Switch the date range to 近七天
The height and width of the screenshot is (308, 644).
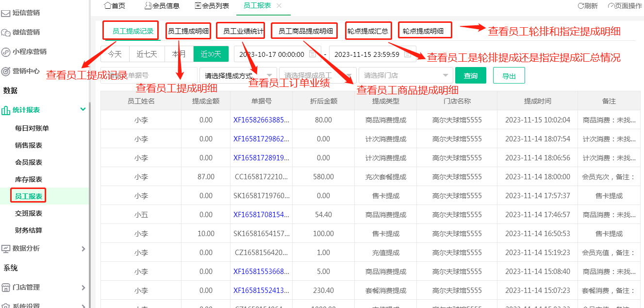point(147,54)
